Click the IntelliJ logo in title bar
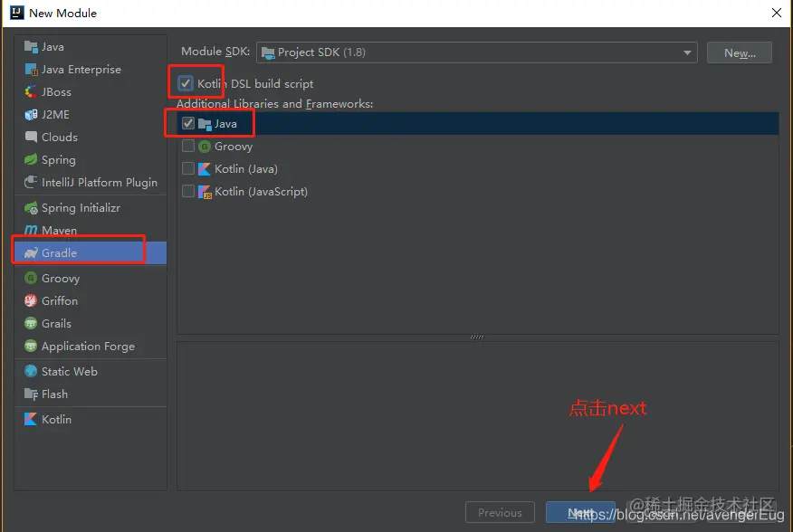This screenshot has height=532, width=793. [x=17, y=13]
